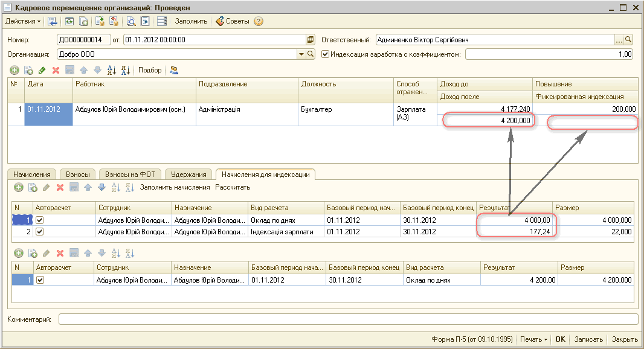Select the Бухгалтер position cell

[x=346, y=114]
